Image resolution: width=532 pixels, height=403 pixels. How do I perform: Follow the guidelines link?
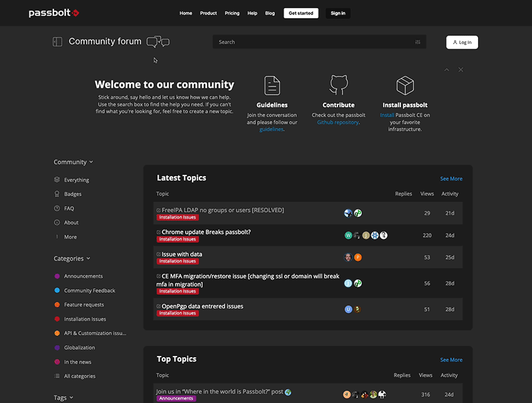[x=271, y=129]
